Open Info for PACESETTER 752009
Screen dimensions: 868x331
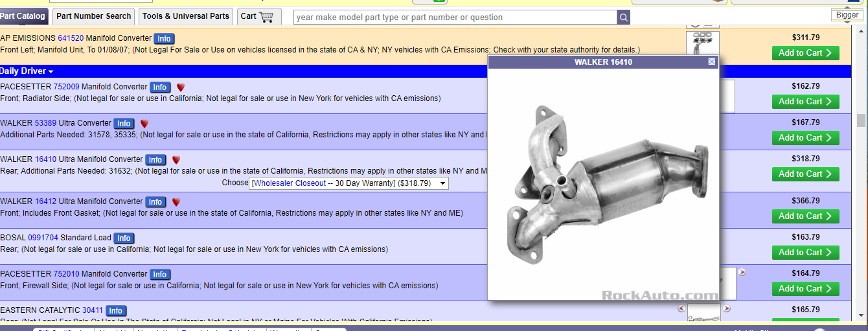point(160,87)
